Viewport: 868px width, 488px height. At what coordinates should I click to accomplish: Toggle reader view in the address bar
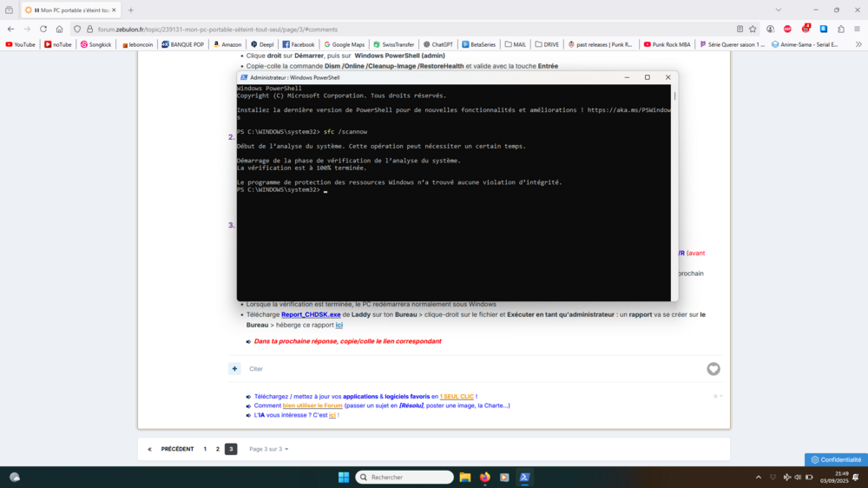click(740, 29)
